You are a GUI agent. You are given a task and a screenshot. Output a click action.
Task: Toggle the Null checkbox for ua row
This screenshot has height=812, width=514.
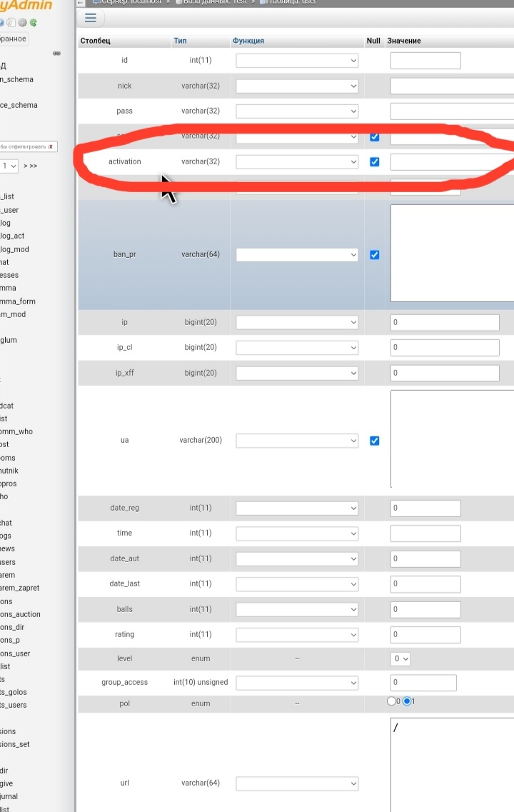(374, 441)
